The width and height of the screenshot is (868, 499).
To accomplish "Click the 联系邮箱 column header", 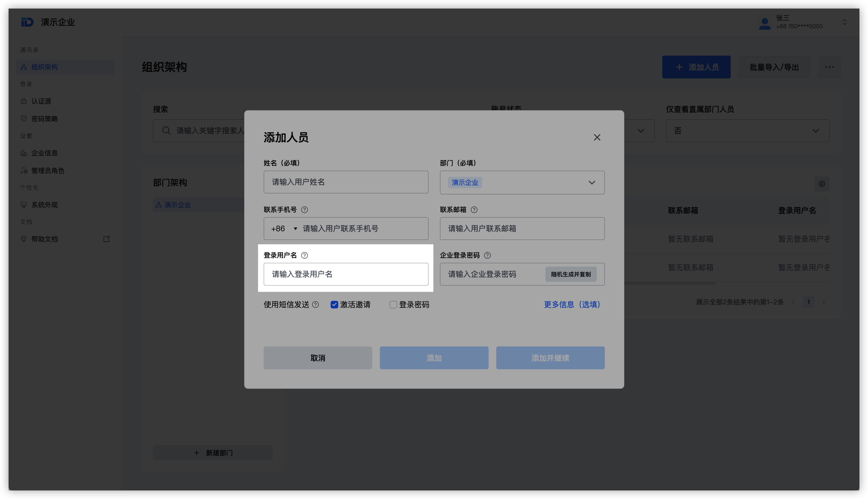I will [683, 211].
